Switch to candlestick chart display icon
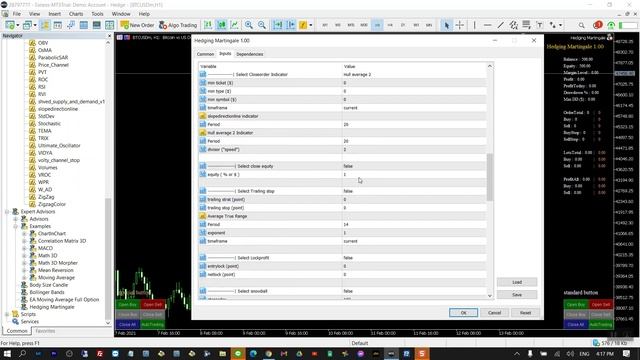The image size is (640, 360). pyautogui.click(x=221, y=25)
